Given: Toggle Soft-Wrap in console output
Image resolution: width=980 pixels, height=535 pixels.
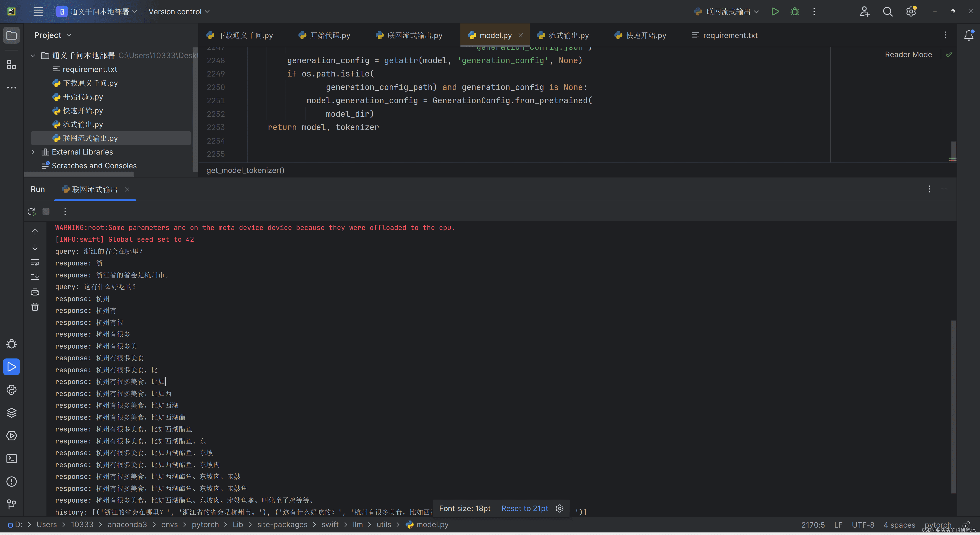Looking at the screenshot, I should 35,262.
